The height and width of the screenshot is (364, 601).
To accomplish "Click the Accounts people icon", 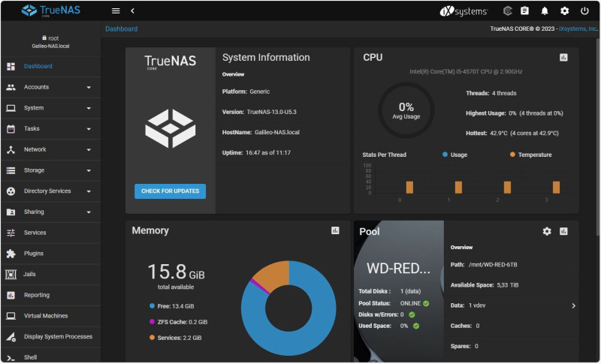I will (11, 87).
